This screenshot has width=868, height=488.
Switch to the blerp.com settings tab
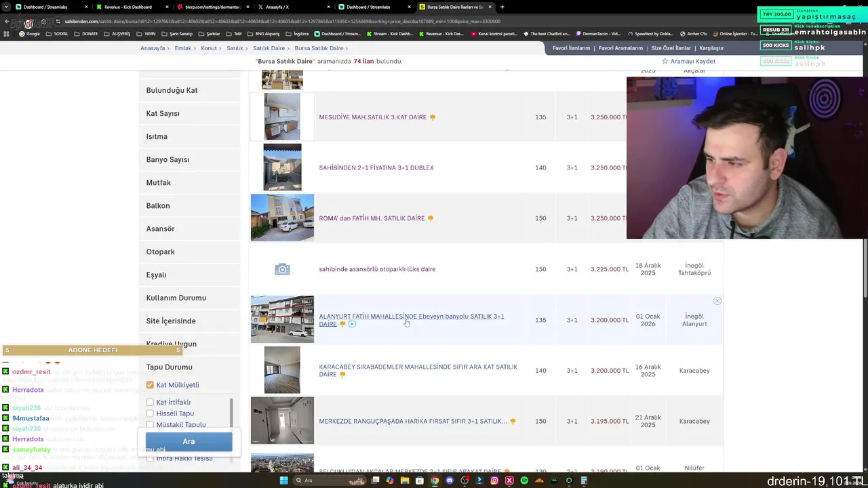point(214,7)
